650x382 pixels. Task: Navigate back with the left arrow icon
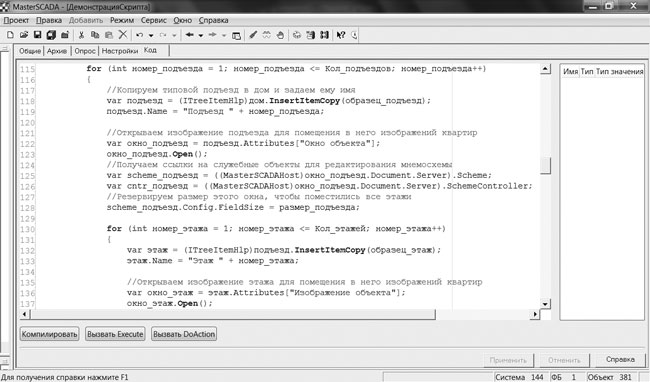[x=189, y=35]
